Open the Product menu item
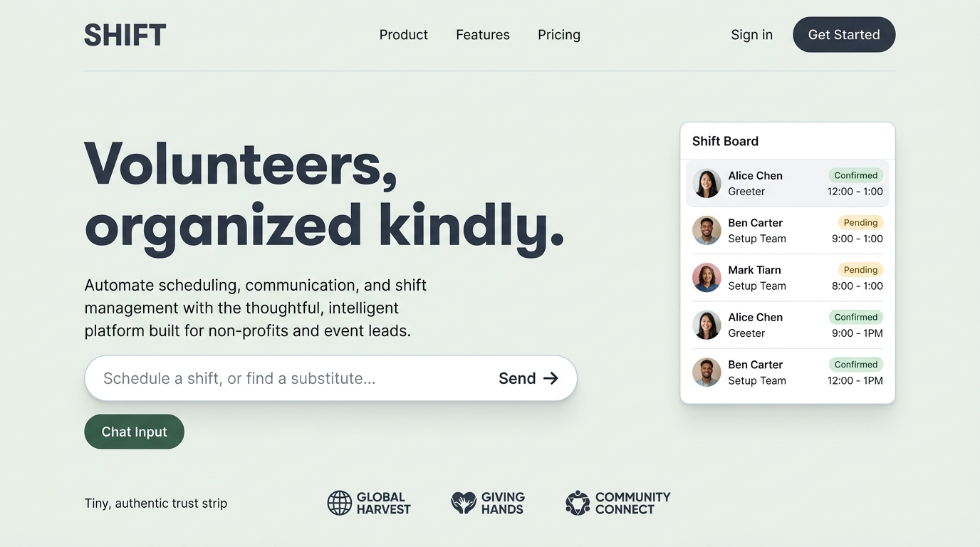Screen dimensions: 980x547 tap(403, 35)
